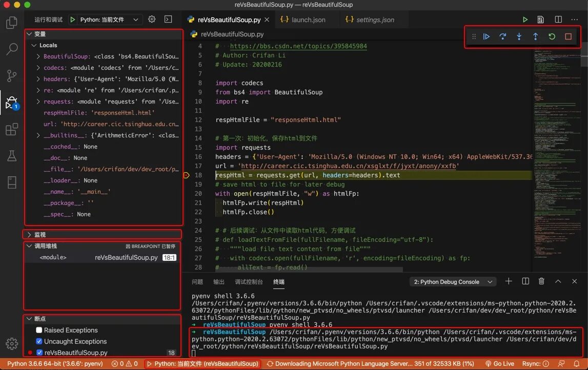Grab the debug toolbar drag handle
588x370 pixels.
point(474,36)
